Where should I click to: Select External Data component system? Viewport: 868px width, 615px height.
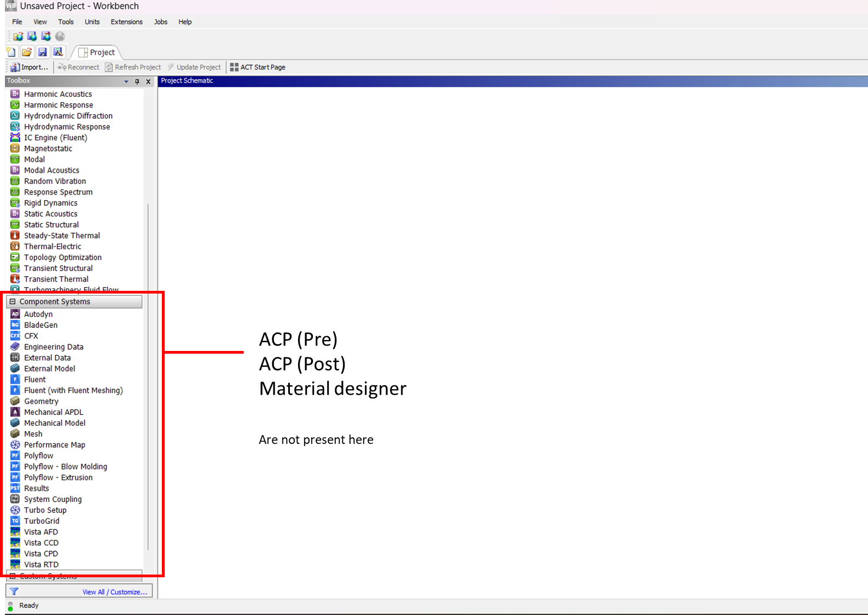(x=47, y=358)
